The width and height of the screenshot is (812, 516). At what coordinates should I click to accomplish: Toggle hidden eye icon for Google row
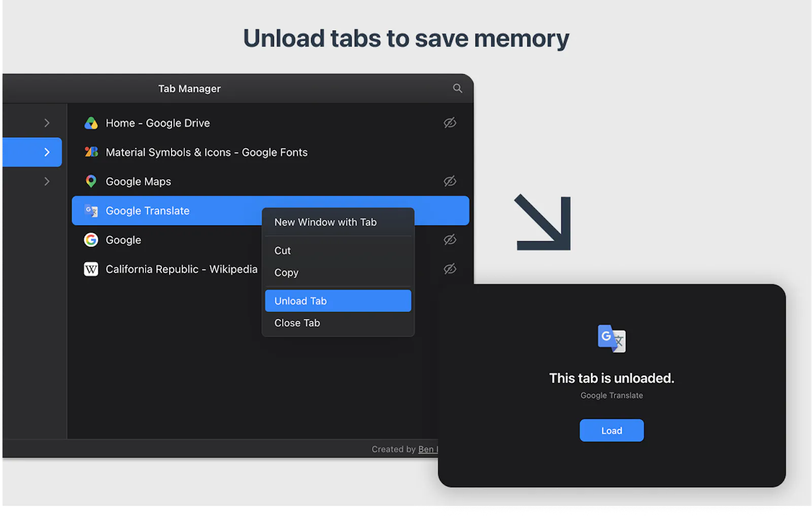tap(450, 240)
